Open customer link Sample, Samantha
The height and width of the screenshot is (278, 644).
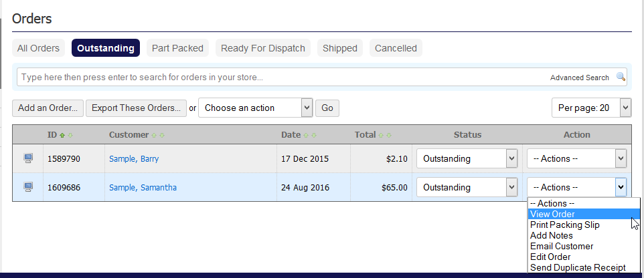pyautogui.click(x=143, y=187)
